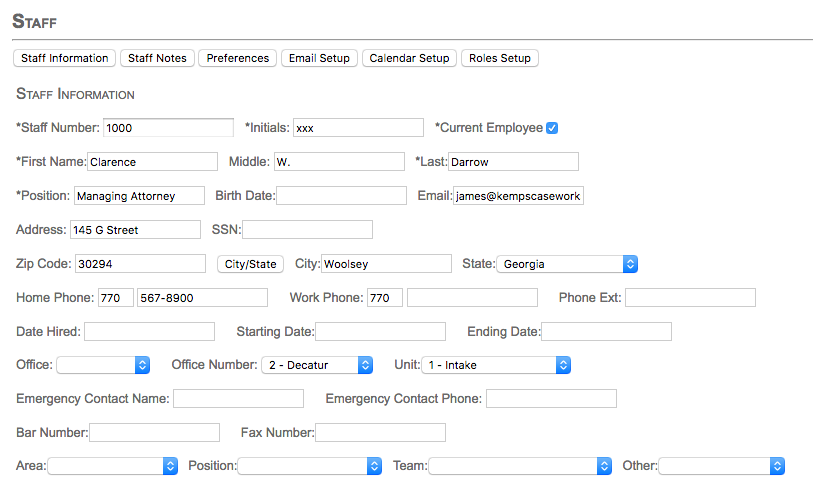
Task: Open the State dropdown showing Georgia
Action: [567, 264]
